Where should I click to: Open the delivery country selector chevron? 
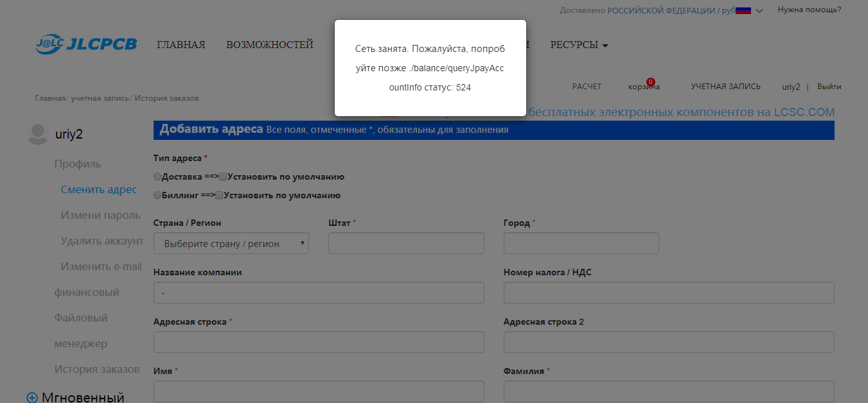(759, 11)
